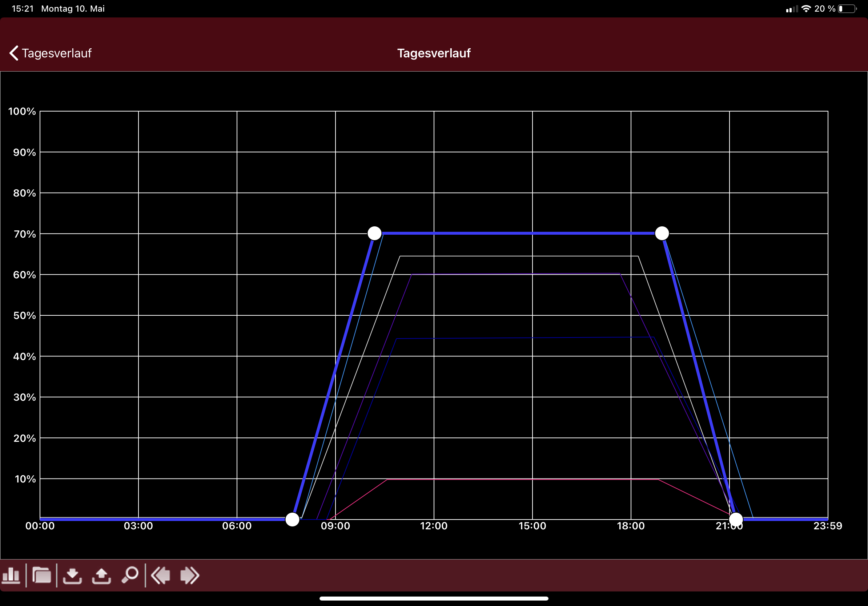This screenshot has height=606, width=868.
Task: Tap the double left arrow icon
Action: coord(161,575)
